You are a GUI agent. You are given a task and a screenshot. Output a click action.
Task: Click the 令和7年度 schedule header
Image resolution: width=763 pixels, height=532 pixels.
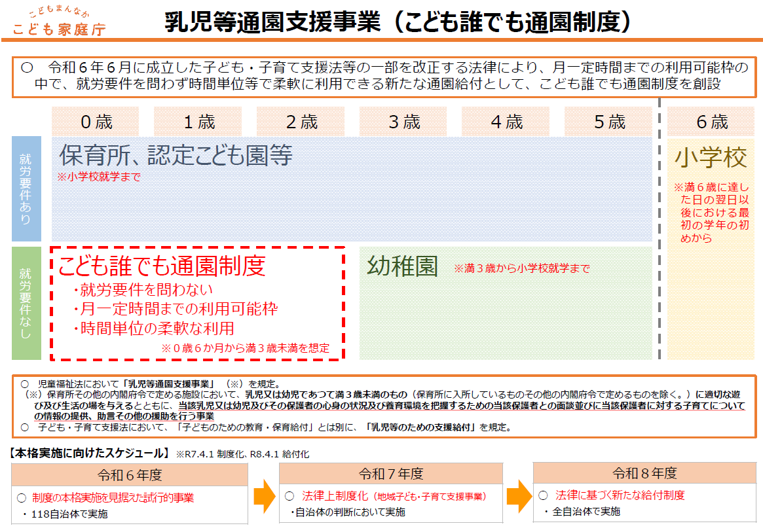pyautogui.click(x=391, y=474)
